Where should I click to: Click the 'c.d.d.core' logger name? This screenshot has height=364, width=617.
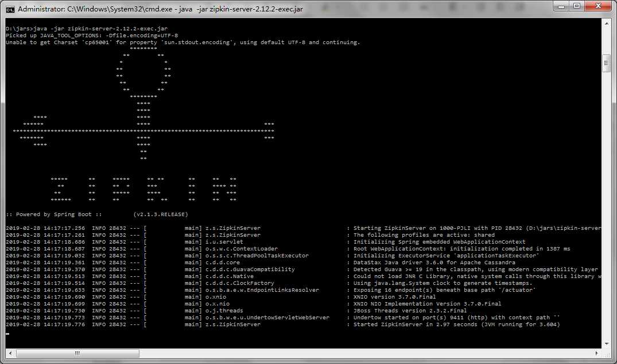point(222,263)
